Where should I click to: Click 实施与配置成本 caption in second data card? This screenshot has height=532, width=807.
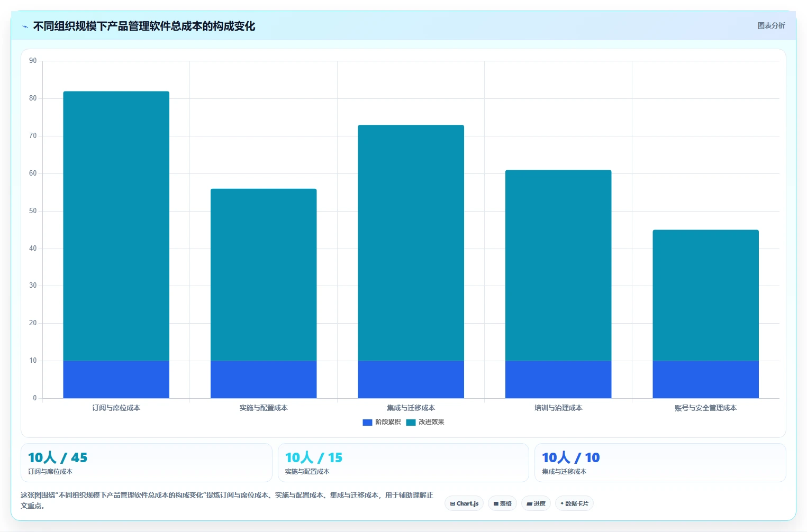click(307, 472)
